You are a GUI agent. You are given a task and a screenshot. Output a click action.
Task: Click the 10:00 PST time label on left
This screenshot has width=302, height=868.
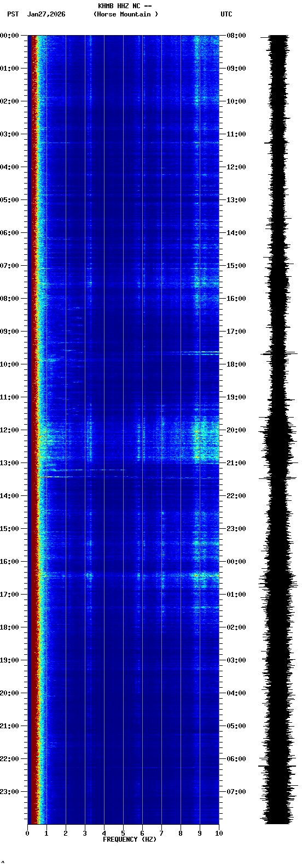[x=9, y=364]
